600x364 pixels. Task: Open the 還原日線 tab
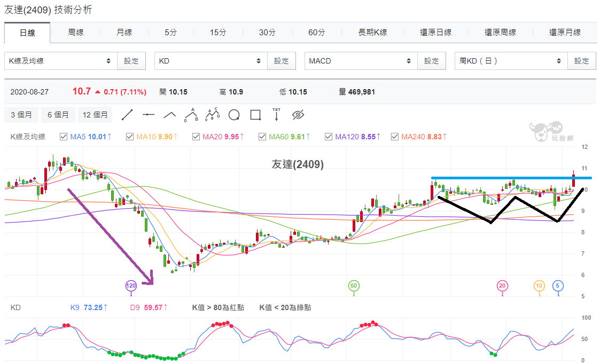click(x=435, y=33)
